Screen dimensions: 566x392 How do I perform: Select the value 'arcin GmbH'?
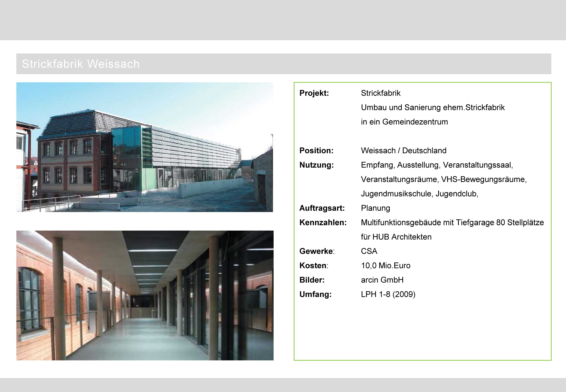coord(382,280)
